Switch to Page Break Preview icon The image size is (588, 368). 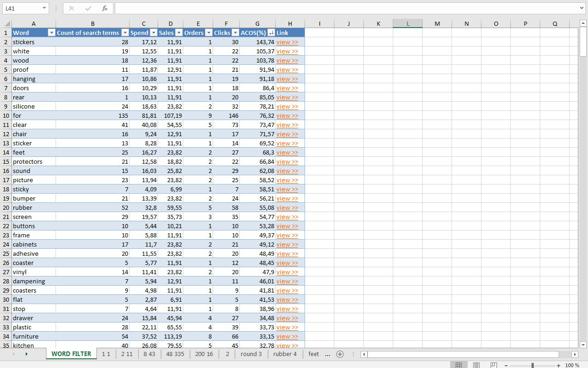point(494,365)
